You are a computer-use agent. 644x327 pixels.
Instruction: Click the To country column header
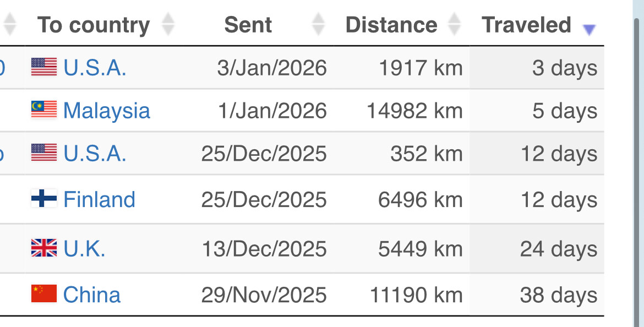(94, 25)
